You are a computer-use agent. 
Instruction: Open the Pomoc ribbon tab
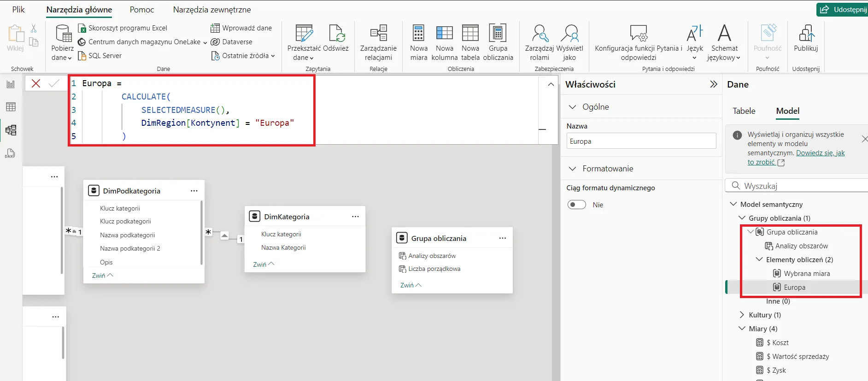point(142,10)
